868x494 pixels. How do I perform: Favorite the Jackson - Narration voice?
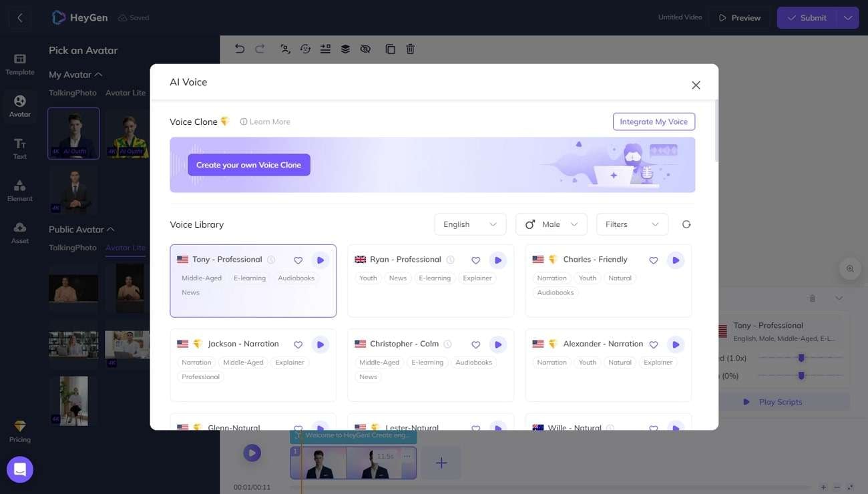[x=298, y=344]
